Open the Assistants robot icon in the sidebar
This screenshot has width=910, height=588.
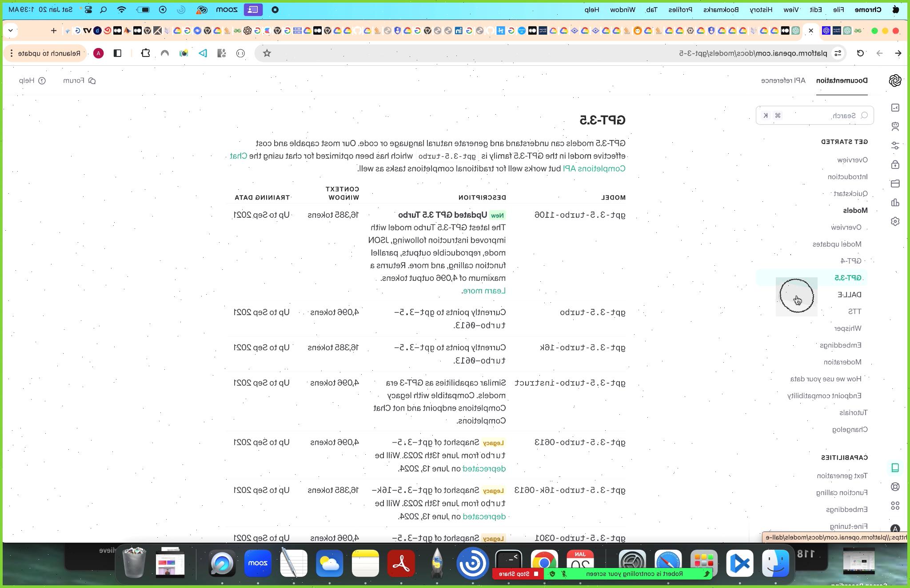[895, 127]
